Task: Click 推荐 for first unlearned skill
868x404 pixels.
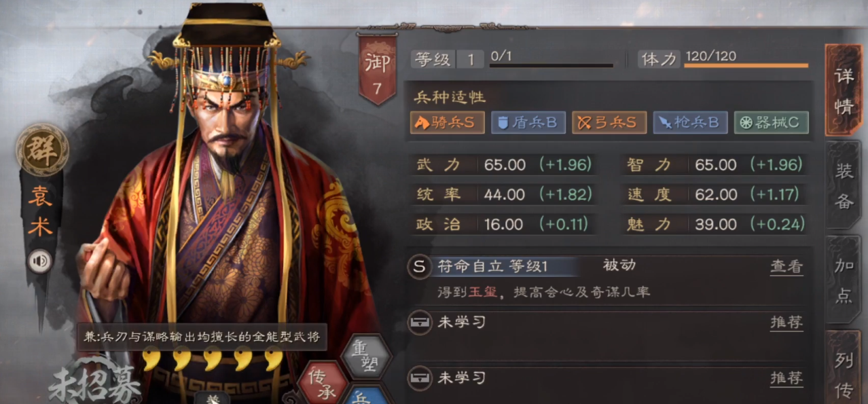Action: 786,323
